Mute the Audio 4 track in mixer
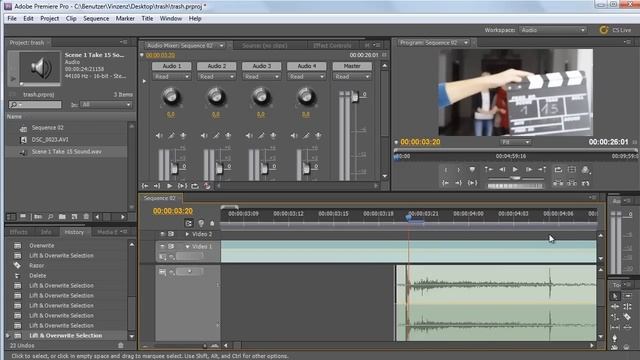Image resolution: width=640 pixels, height=360 pixels. [294, 136]
